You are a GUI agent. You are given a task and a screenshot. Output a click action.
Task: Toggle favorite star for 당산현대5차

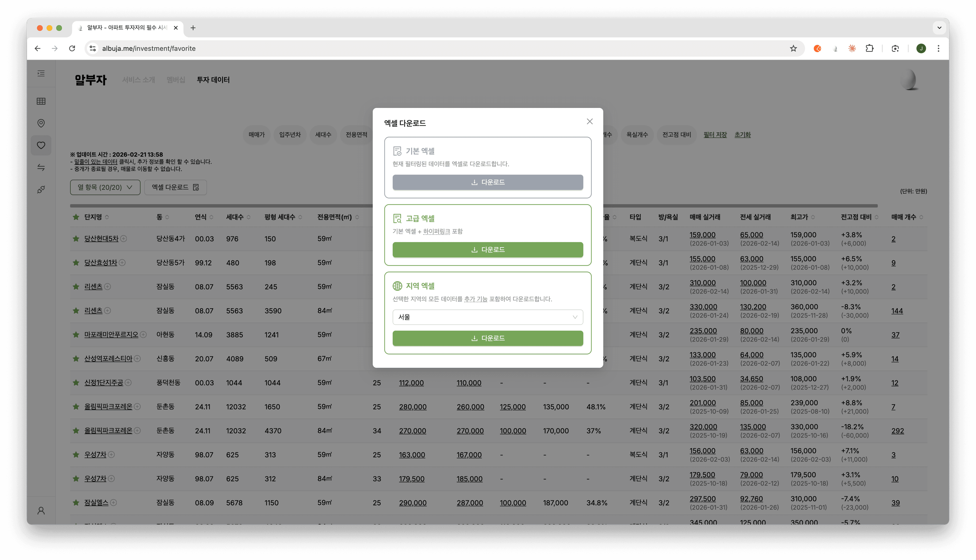point(76,238)
